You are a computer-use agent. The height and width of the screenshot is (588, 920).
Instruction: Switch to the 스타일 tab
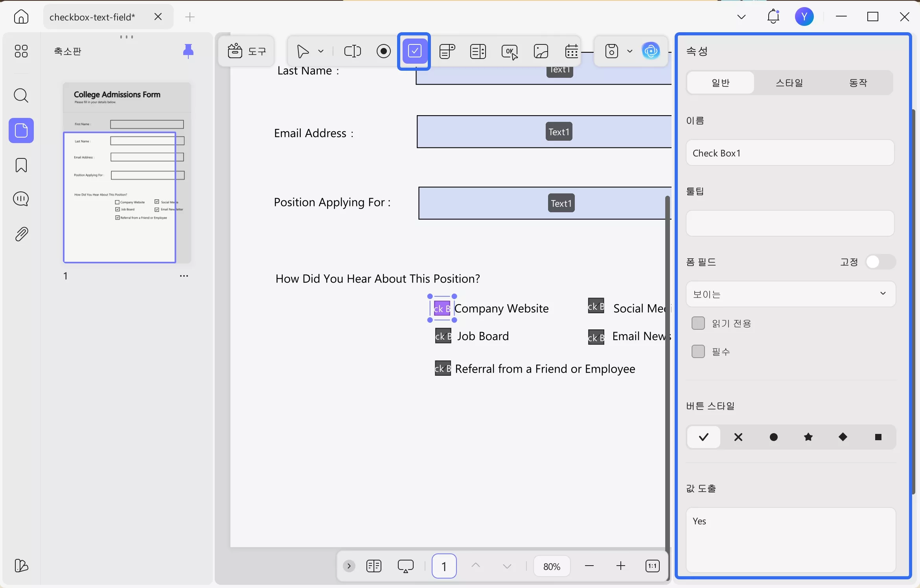click(789, 83)
